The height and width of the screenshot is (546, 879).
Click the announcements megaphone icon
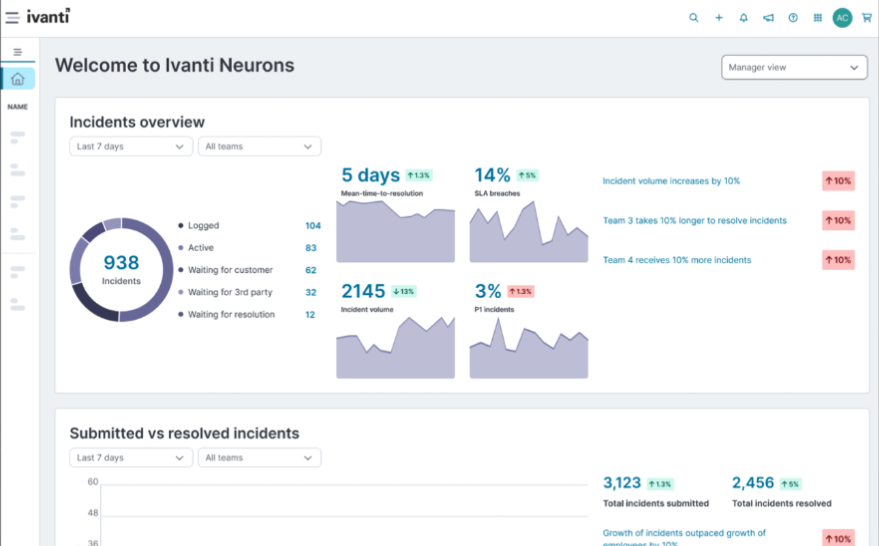click(x=768, y=18)
